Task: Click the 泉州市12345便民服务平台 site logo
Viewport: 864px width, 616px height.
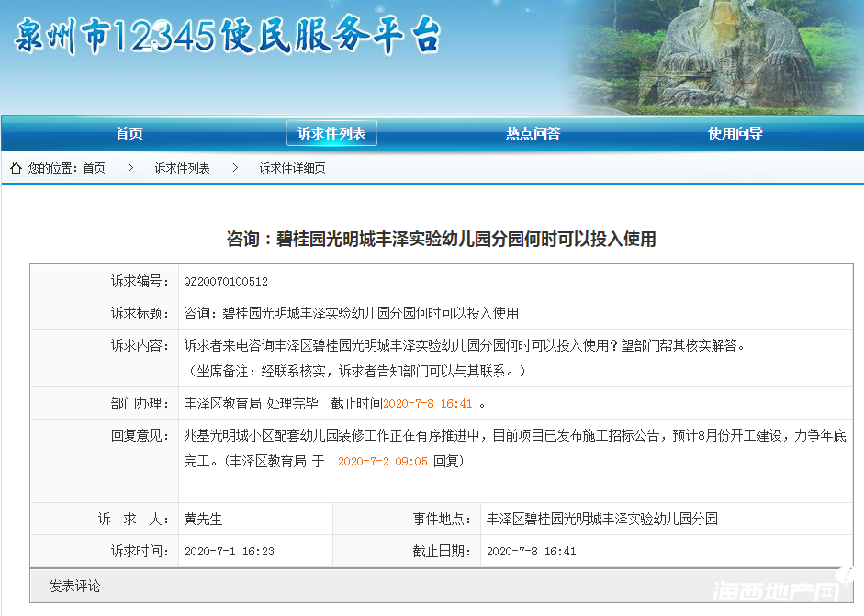Action: point(227,36)
